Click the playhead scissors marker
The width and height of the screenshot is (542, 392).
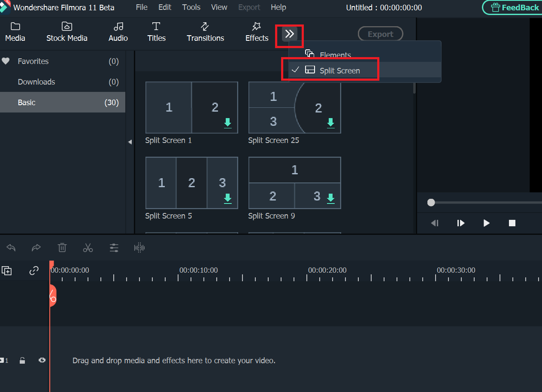[x=52, y=295]
